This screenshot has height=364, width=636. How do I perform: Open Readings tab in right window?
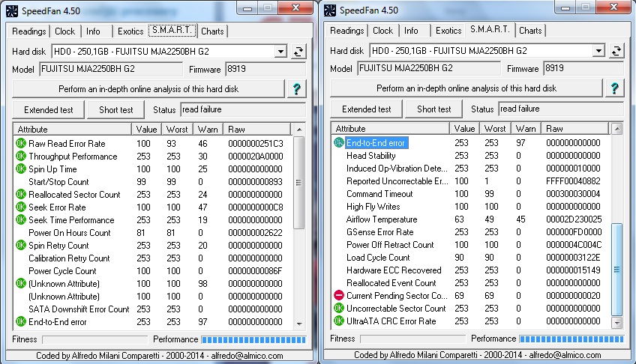pyautogui.click(x=346, y=31)
